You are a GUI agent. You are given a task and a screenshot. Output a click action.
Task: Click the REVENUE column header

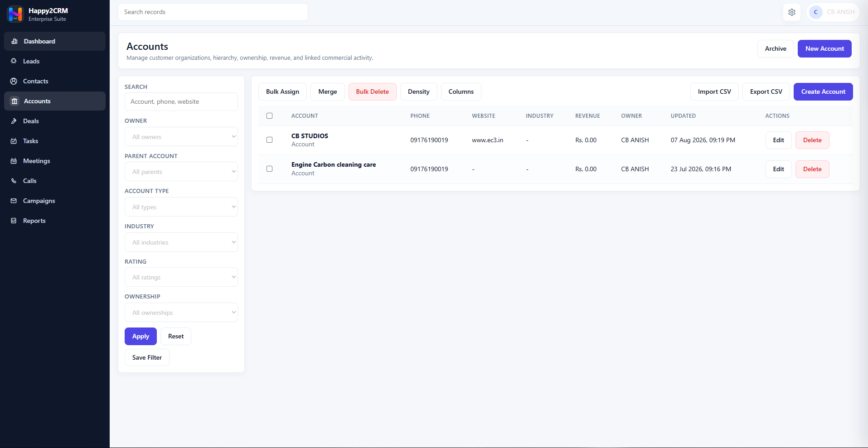click(x=587, y=116)
